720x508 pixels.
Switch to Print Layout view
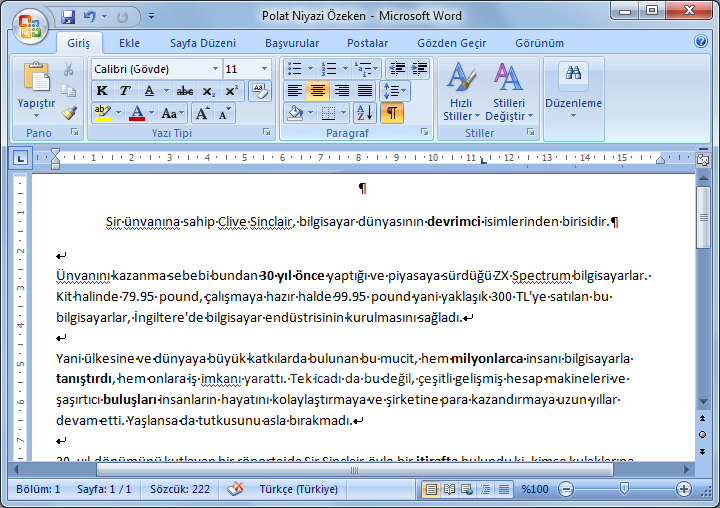pyautogui.click(x=431, y=489)
